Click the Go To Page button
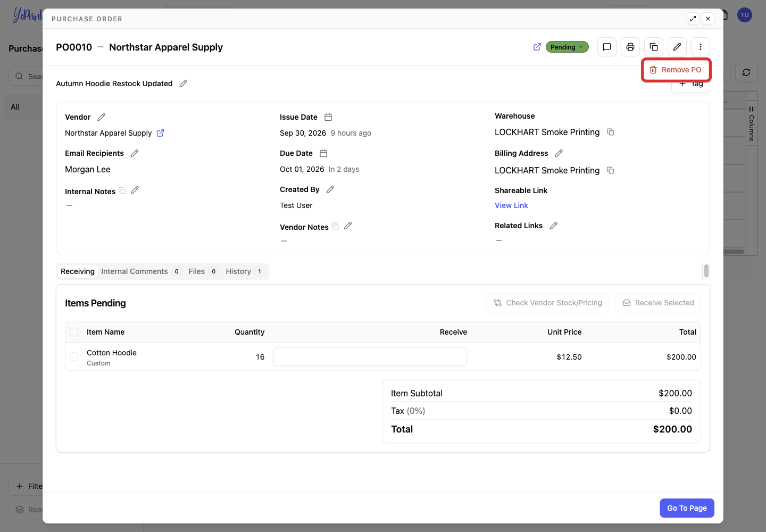766x532 pixels. (687, 508)
